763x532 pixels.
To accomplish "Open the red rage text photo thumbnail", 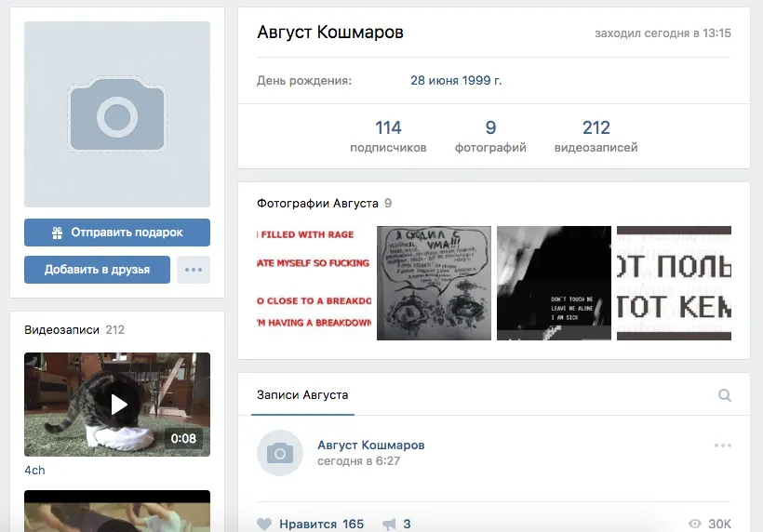I will (x=315, y=283).
